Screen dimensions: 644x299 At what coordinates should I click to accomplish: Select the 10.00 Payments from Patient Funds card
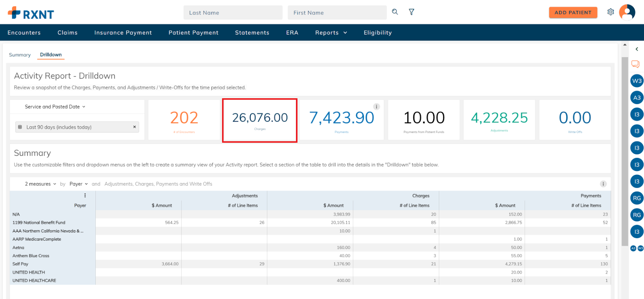coord(424,120)
